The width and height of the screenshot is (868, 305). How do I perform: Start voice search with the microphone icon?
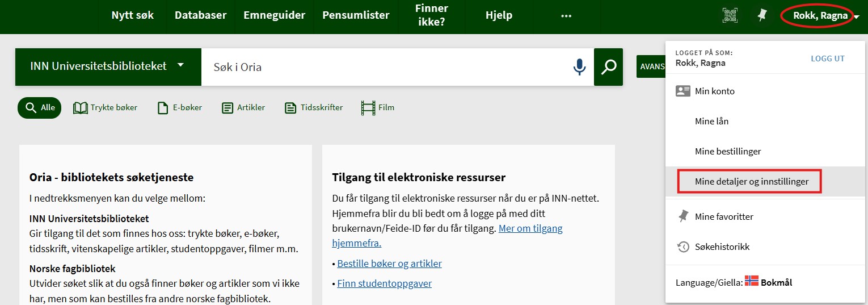pyautogui.click(x=579, y=67)
